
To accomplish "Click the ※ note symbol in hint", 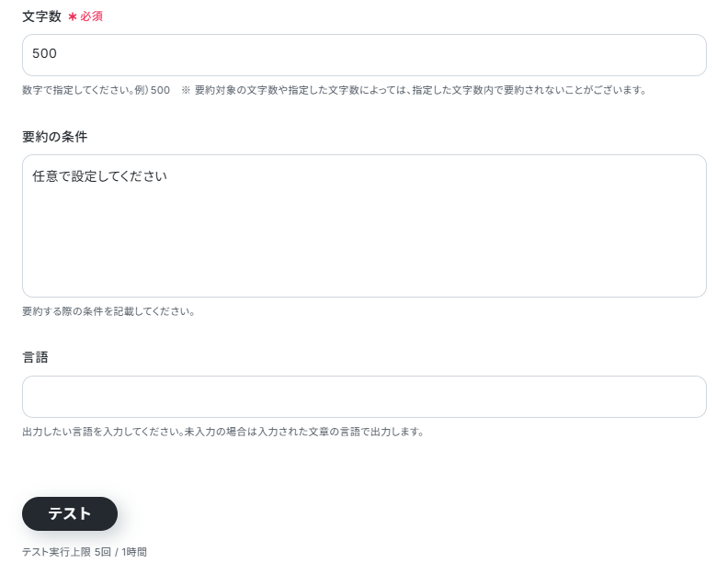I will pyautogui.click(x=186, y=90).
